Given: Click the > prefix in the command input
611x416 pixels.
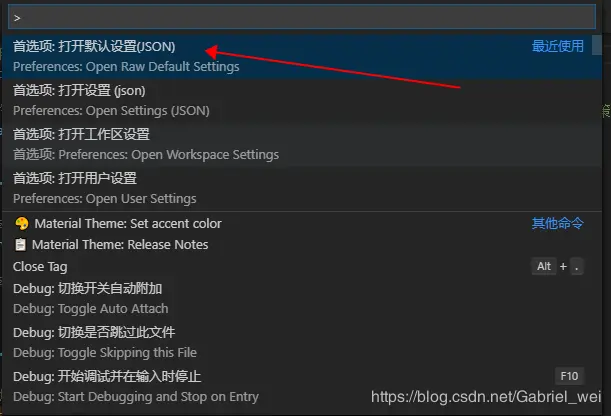Looking at the screenshot, I should (x=17, y=18).
